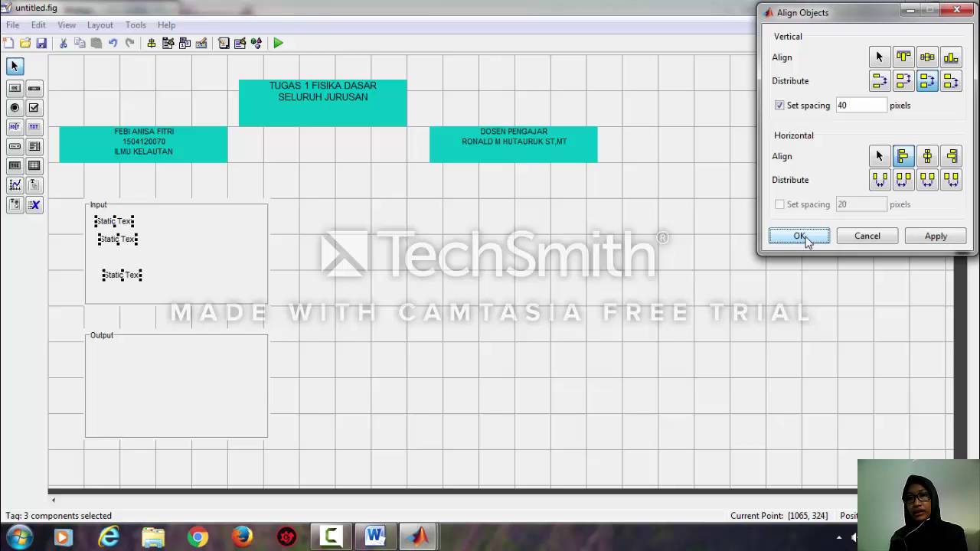Switch to Microsoft Word in the taskbar
Viewport: 980px width, 551px height.
375,537
